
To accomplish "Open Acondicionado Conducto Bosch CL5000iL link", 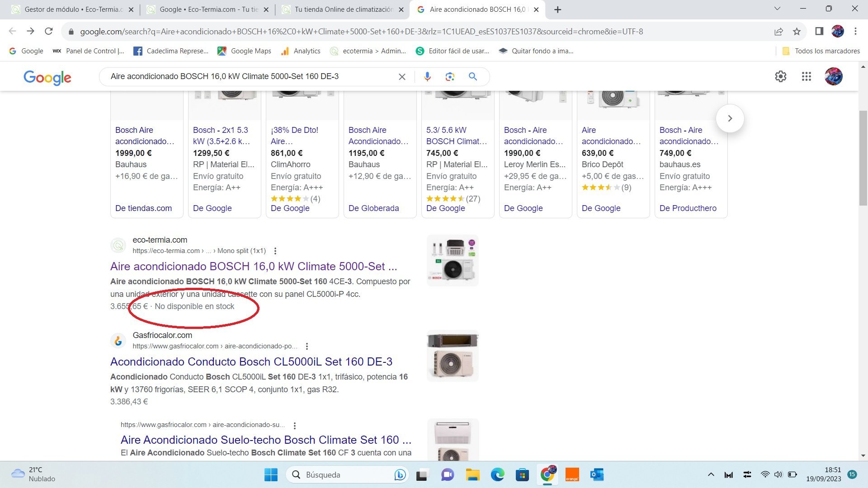I will point(251,361).
